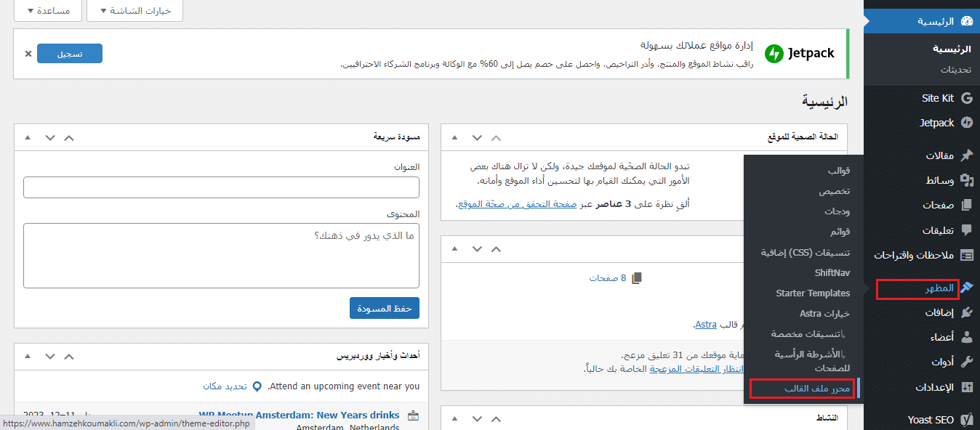Toggle the الحالة الصحية للموقع panel arrow
Screen dimensions: 980x430
click(x=454, y=137)
